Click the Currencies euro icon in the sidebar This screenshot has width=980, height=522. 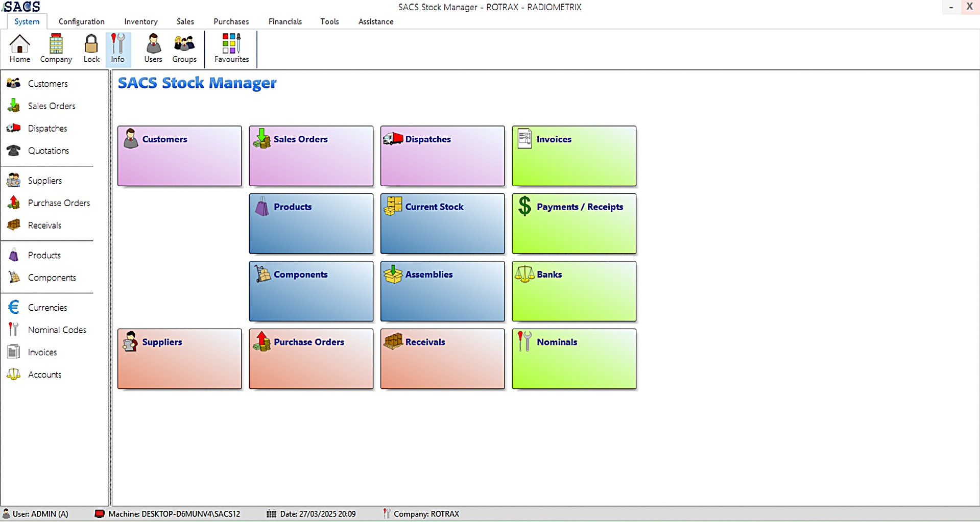point(13,307)
